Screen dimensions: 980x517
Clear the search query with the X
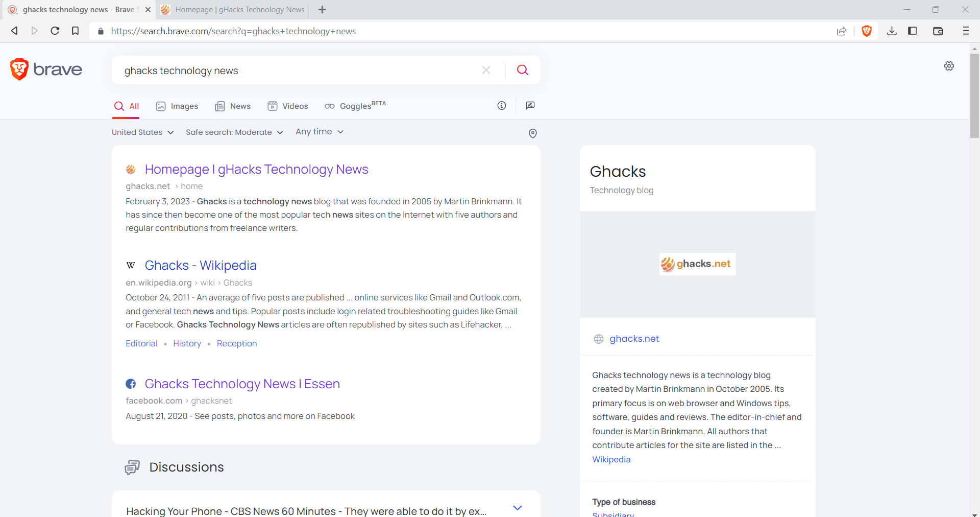(x=486, y=70)
